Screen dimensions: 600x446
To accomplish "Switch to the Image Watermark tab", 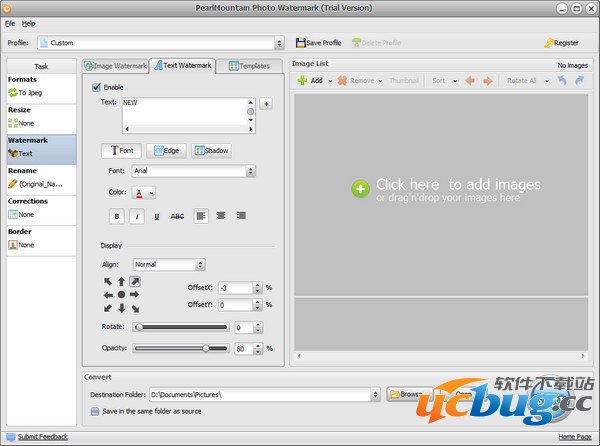I will [115, 66].
